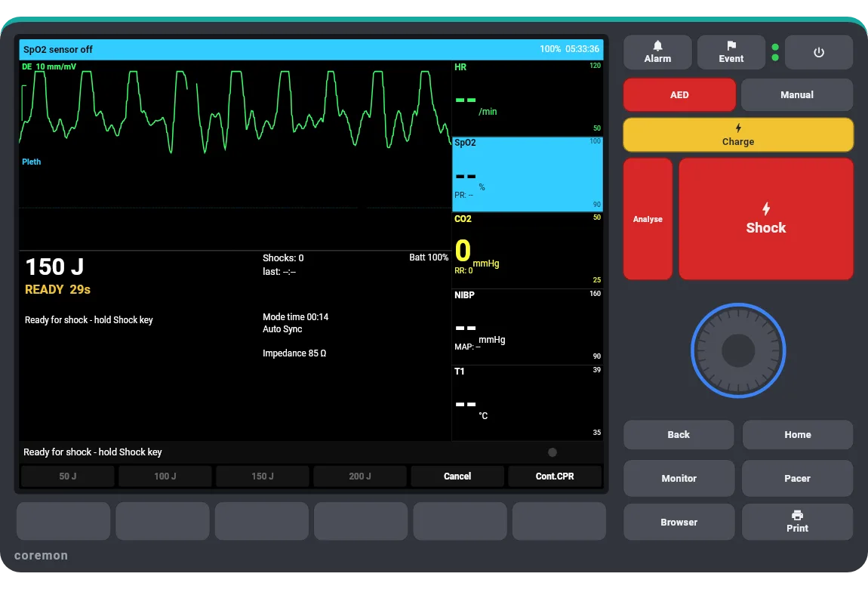Viewport: 868px width, 589px height.
Task: Open Monitor mode
Action: tap(679, 478)
